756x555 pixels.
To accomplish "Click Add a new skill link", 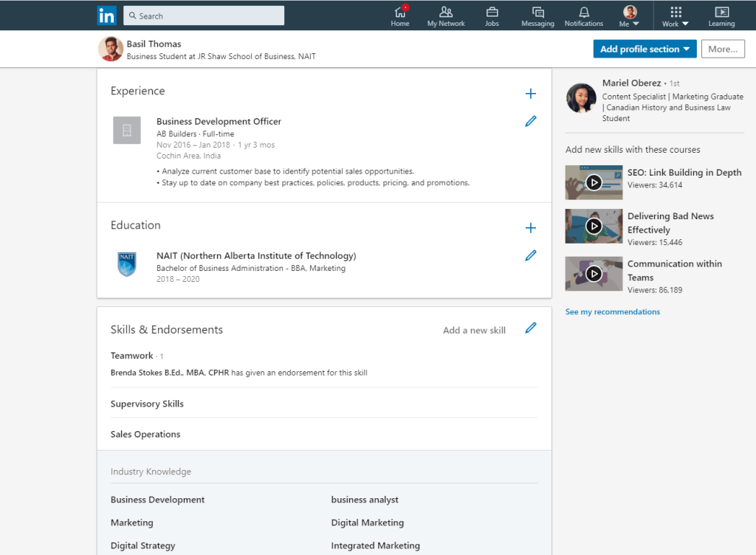I will coord(474,331).
